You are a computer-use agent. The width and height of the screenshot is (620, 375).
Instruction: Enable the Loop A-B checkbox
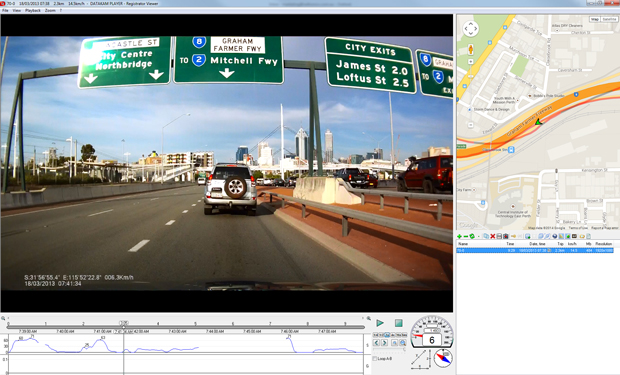375,359
